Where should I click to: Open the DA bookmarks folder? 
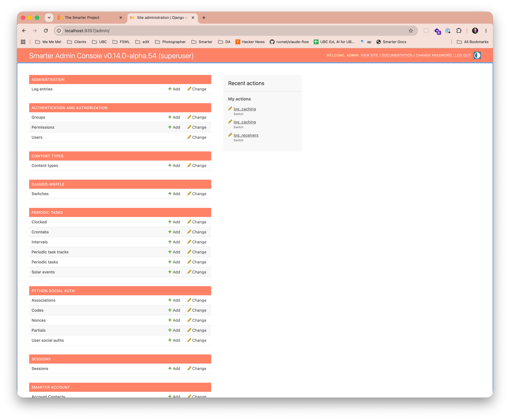point(224,42)
